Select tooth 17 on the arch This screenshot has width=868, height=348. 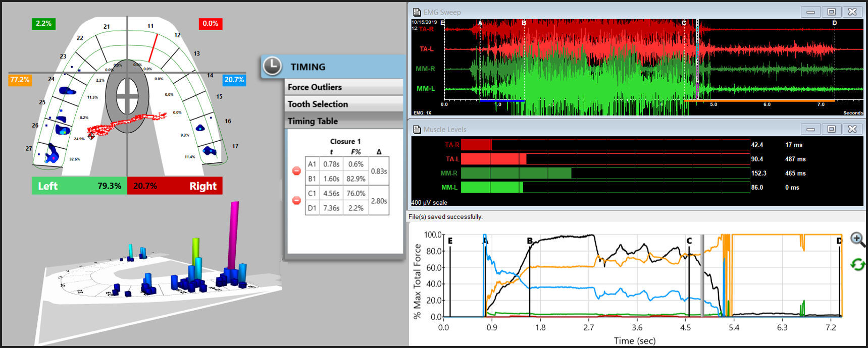[235, 146]
